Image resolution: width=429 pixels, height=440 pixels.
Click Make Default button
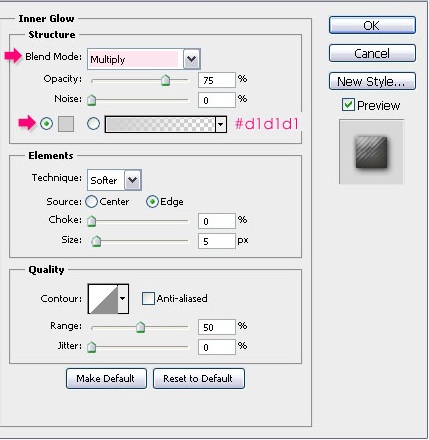pos(106,378)
